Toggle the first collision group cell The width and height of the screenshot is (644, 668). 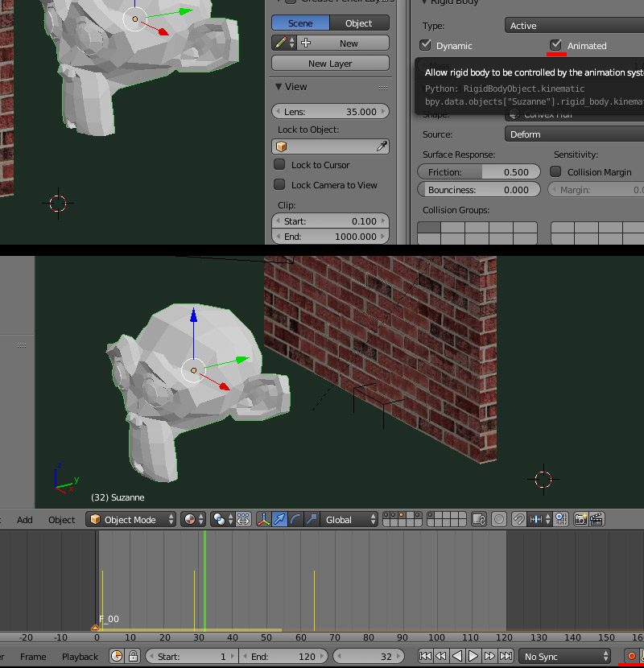point(429,227)
